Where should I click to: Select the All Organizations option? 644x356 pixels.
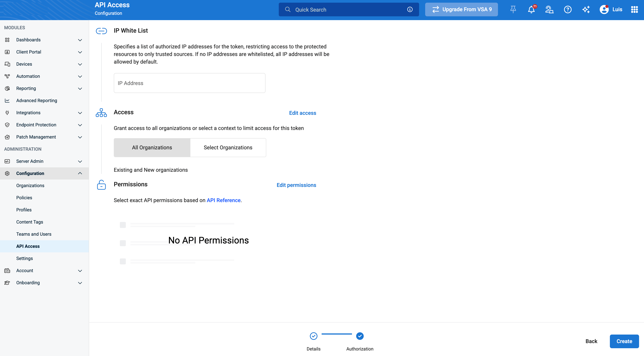click(152, 148)
